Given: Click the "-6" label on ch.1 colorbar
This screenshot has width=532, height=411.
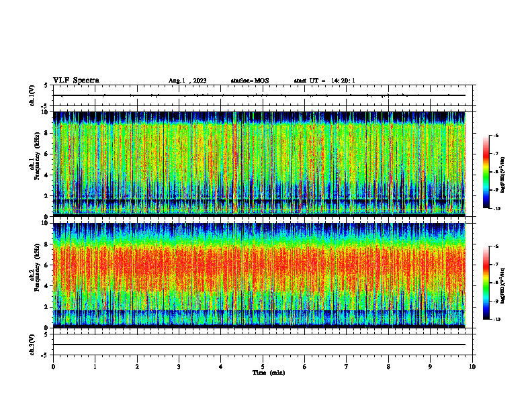Looking at the screenshot, I should 496,136.
